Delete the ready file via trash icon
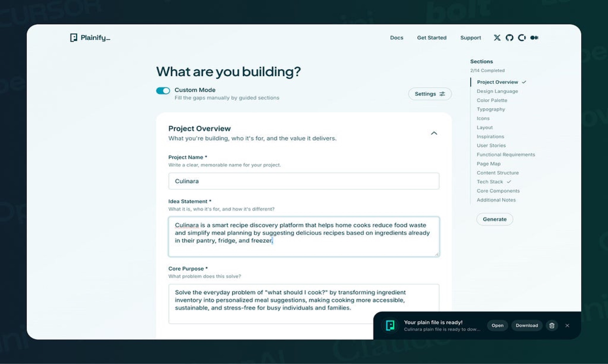Screen dimensions: 608x364 pyautogui.click(x=552, y=326)
